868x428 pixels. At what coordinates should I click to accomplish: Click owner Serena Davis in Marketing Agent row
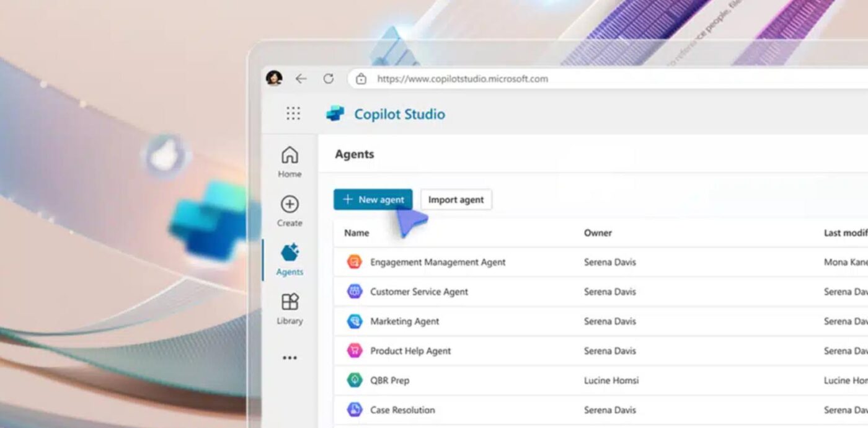tap(610, 321)
